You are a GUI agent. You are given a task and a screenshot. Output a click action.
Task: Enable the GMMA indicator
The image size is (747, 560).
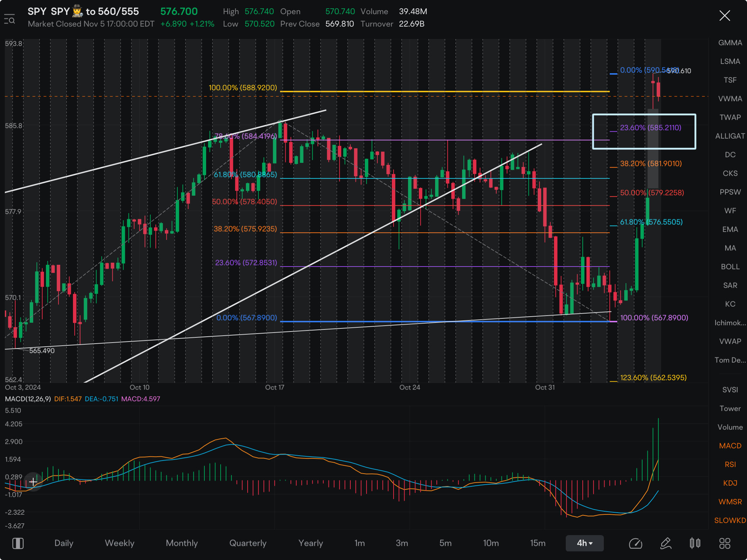coord(730,43)
